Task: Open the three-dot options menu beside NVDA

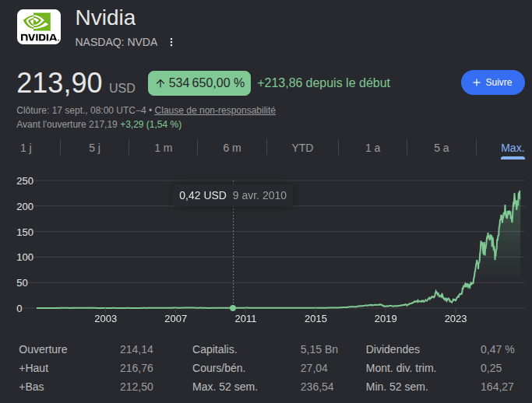Action: point(171,42)
